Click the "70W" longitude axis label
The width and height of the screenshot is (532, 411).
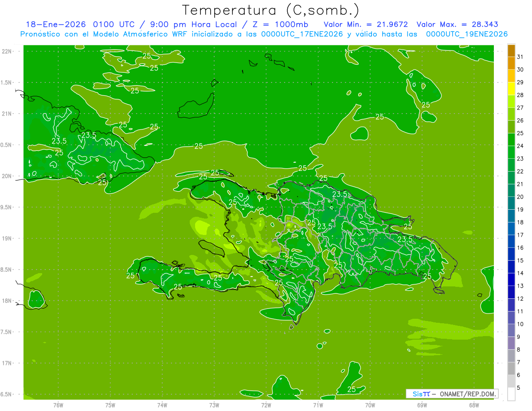[370, 405]
